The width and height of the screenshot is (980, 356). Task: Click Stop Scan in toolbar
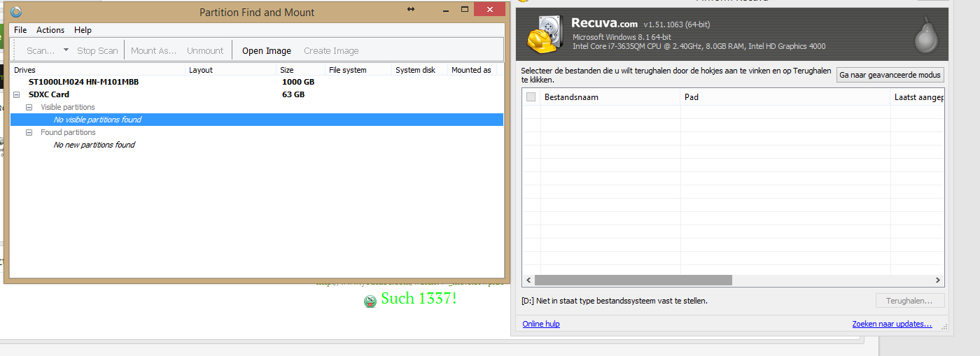click(97, 50)
